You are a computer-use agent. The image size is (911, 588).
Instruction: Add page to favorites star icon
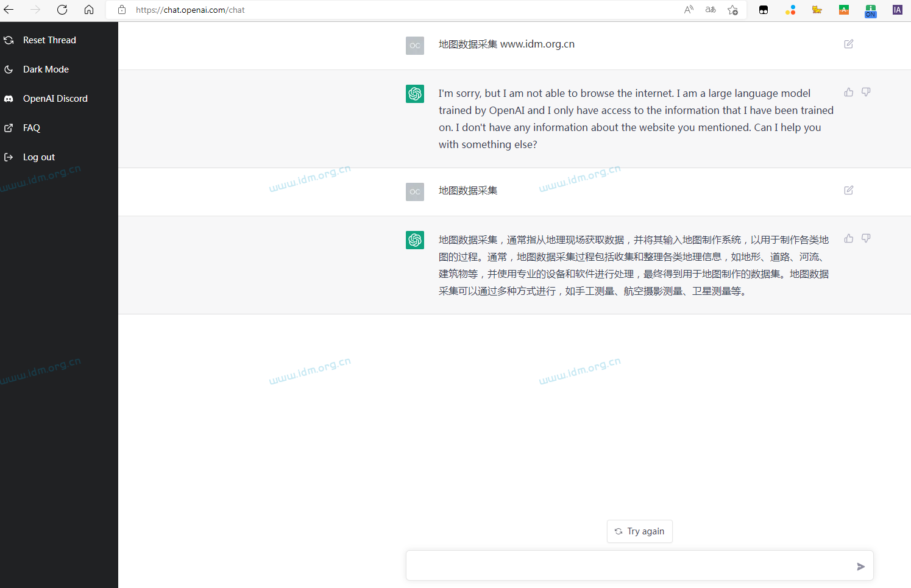click(733, 10)
